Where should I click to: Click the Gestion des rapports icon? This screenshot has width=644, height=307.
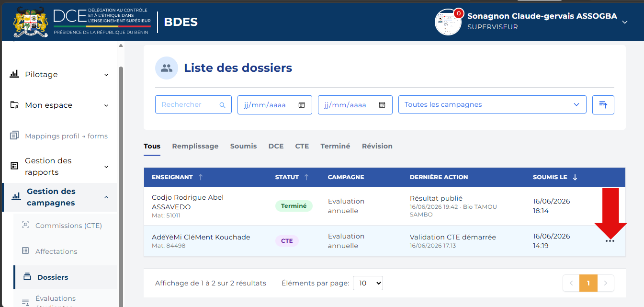14,166
